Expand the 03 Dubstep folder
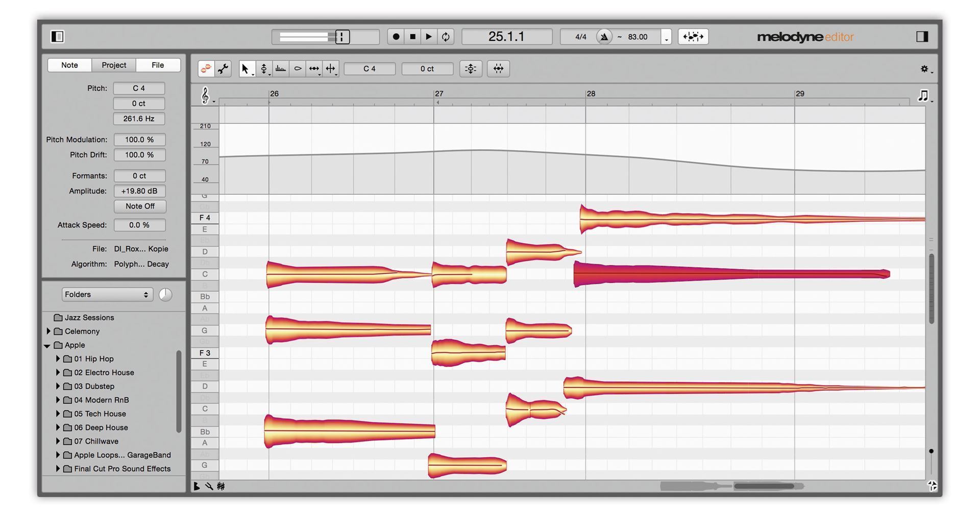The height and width of the screenshot is (517, 980). [58, 386]
